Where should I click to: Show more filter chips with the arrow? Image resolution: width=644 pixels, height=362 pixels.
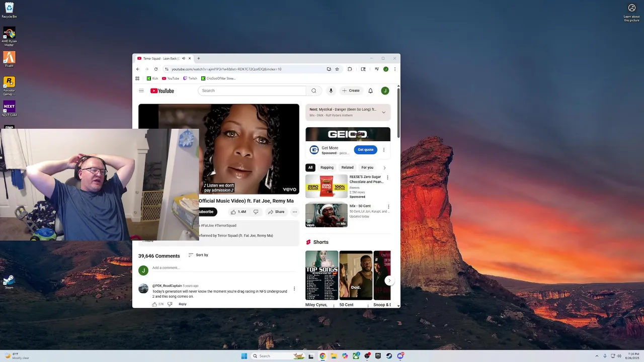tap(384, 168)
